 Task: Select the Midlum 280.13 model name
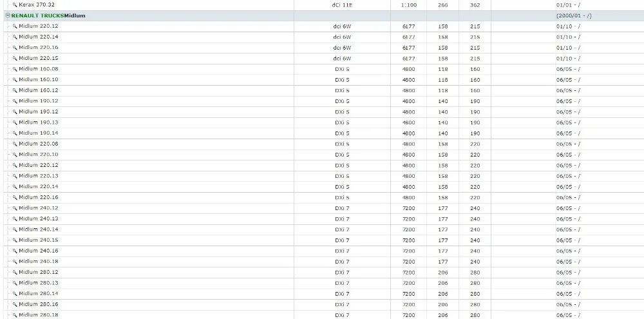[x=39, y=282]
